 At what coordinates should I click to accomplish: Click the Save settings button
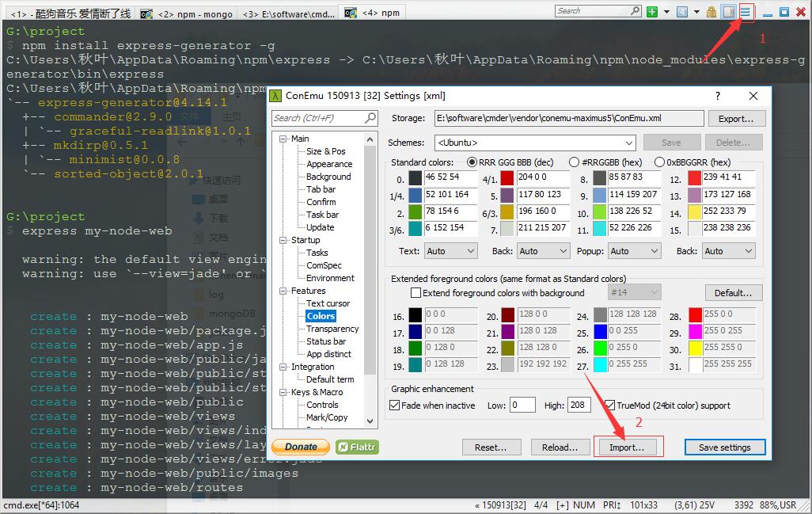coord(724,447)
